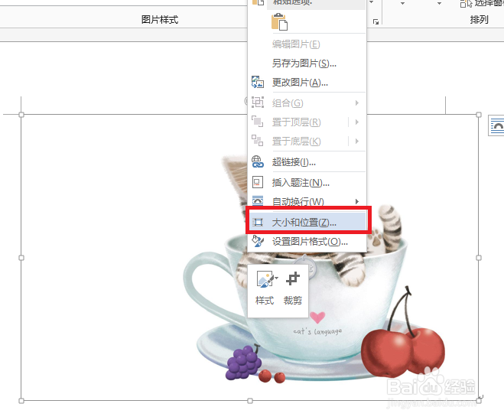
Task: Expand the Bring to Front submenu arrow
Action: [357, 122]
